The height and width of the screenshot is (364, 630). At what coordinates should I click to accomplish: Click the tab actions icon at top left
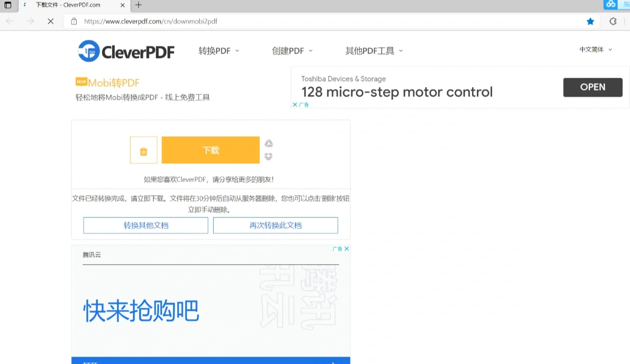(x=8, y=5)
